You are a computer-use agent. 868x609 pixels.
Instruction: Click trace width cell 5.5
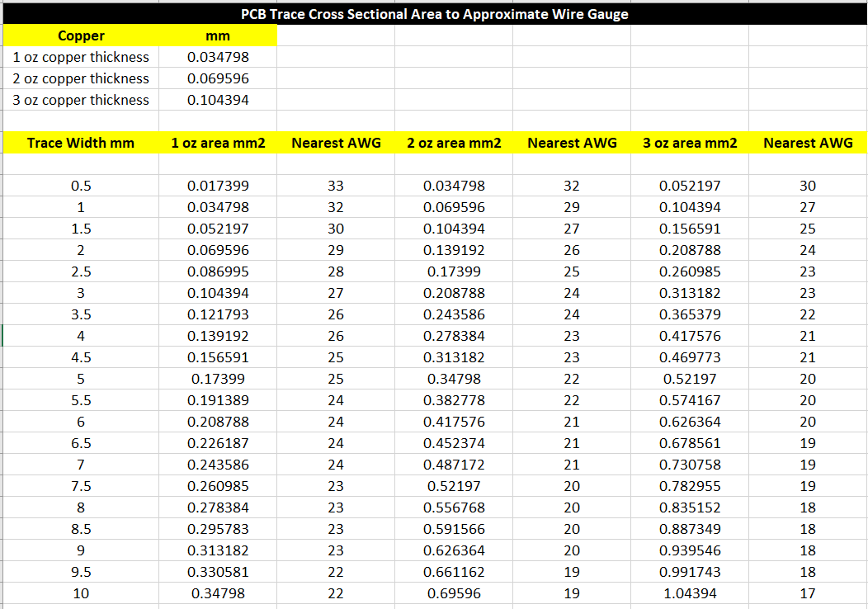point(81,400)
